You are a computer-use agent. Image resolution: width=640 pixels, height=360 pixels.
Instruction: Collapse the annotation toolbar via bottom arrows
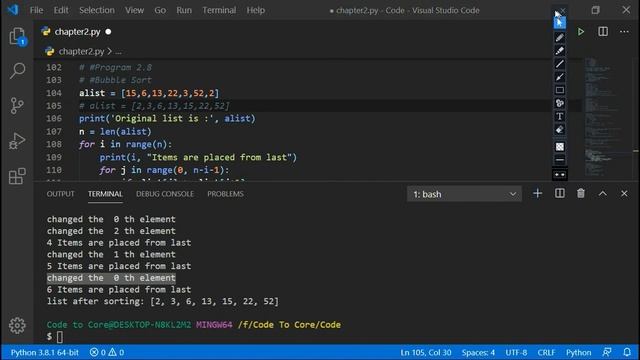[560, 175]
